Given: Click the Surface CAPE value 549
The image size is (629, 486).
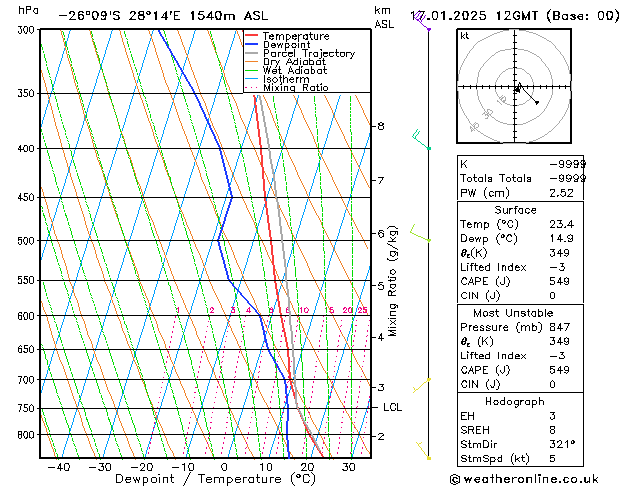Looking at the screenshot, I should click(559, 281).
